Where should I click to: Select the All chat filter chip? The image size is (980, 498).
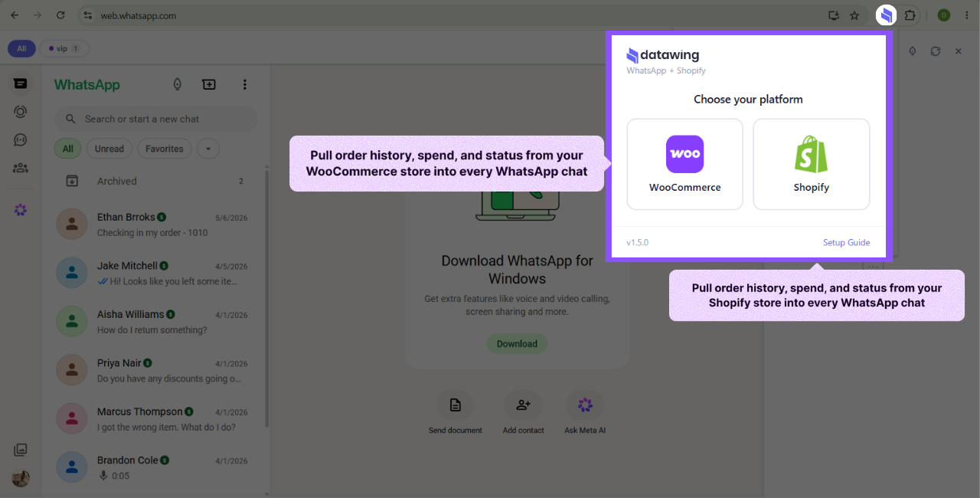(68, 149)
